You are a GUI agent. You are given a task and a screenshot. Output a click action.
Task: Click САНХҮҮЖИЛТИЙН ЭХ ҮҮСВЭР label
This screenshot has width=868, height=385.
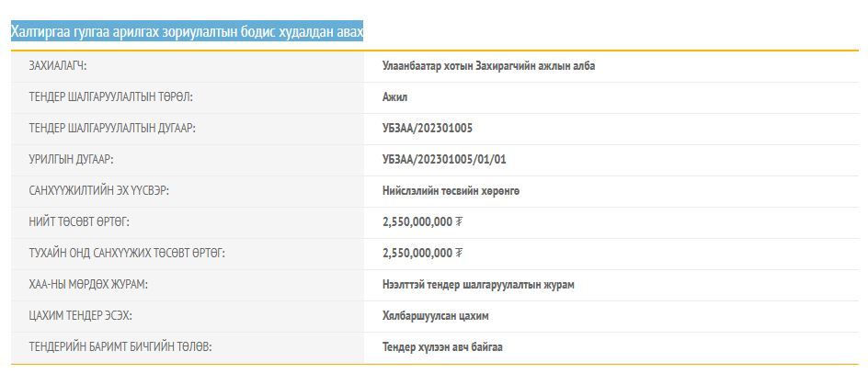coord(99,191)
